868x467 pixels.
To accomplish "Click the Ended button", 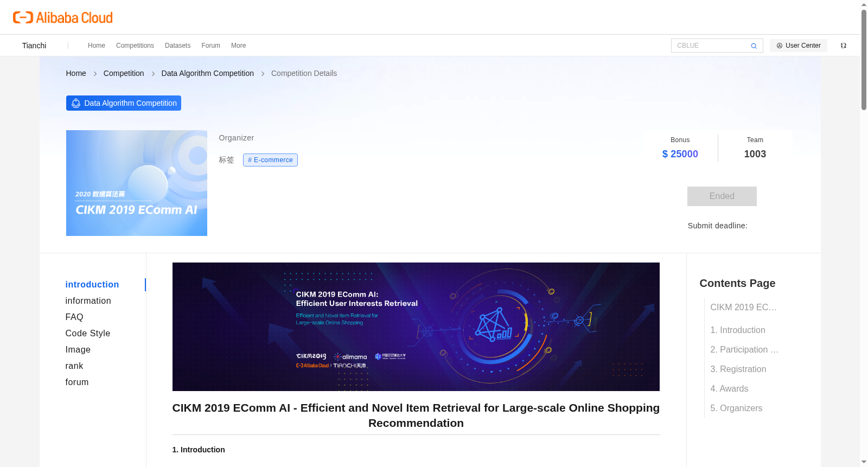I will click(x=722, y=196).
